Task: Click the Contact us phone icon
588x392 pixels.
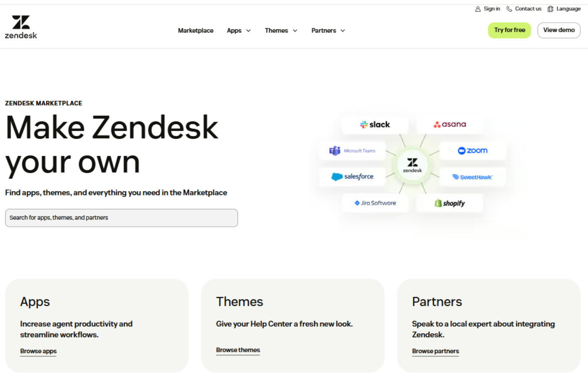Action: (509, 9)
